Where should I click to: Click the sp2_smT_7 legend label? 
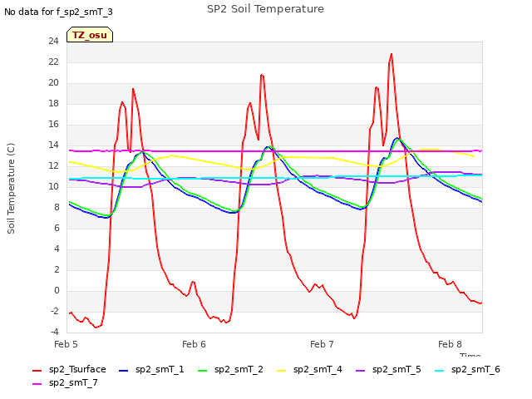click(73, 382)
